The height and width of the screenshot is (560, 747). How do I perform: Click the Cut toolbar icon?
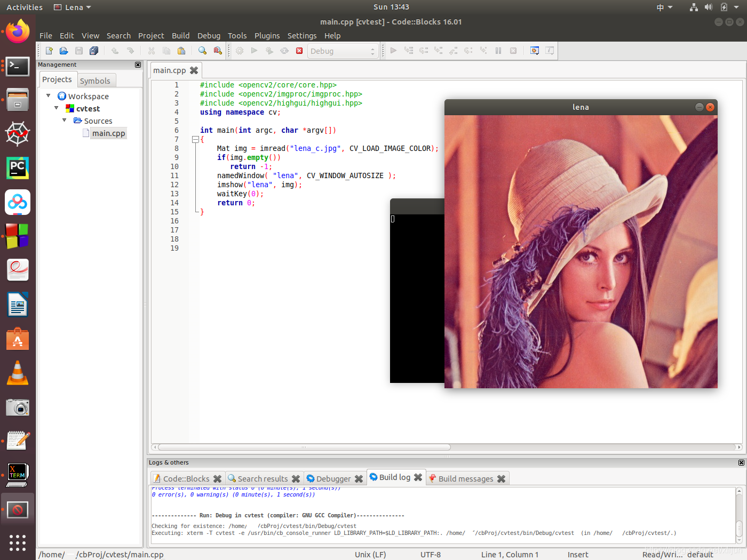pyautogui.click(x=152, y=51)
